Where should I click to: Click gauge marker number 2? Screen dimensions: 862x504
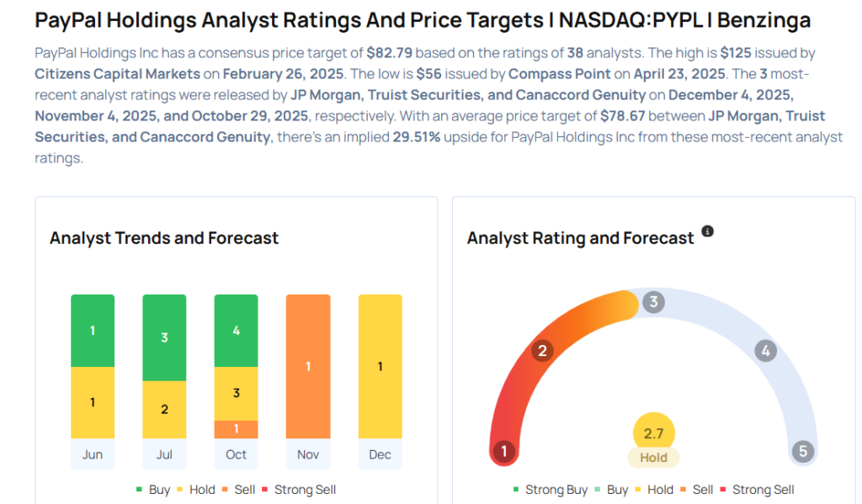tap(543, 351)
